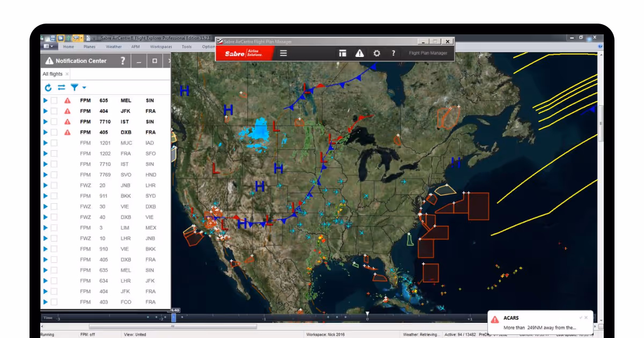Open the Weather ribbon tab
The height and width of the screenshot is (338, 644).
tap(114, 47)
